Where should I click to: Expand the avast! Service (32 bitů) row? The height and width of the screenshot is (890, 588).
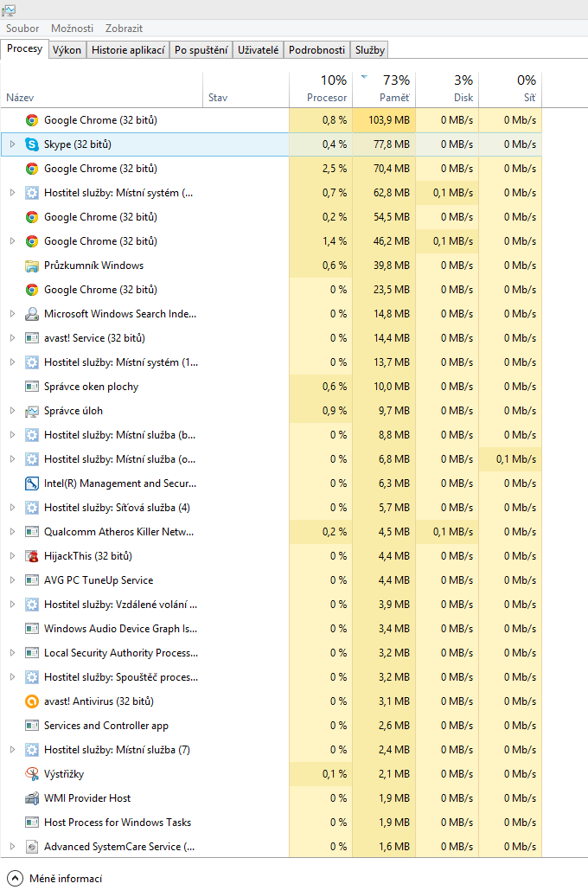point(12,338)
